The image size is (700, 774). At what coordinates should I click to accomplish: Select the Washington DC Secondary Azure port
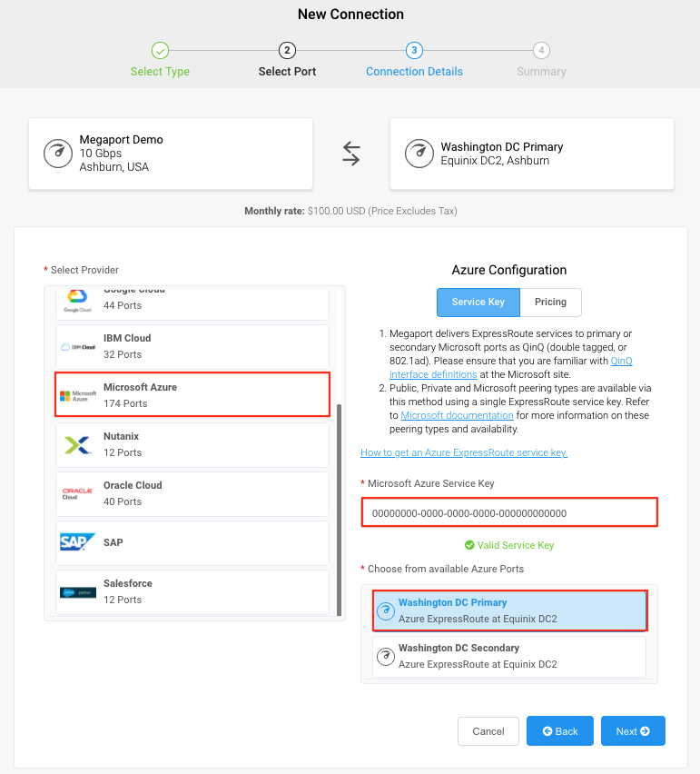[x=509, y=657]
